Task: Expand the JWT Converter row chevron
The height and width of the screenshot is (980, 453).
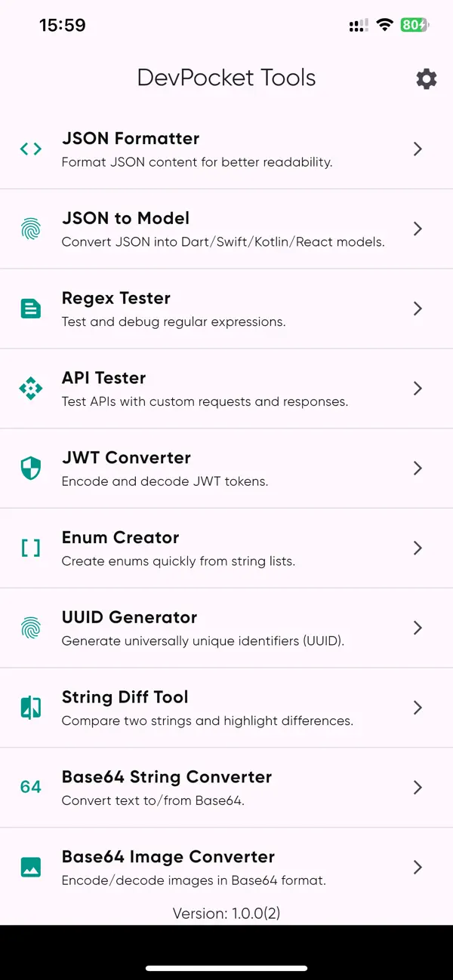Action: [x=418, y=468]
